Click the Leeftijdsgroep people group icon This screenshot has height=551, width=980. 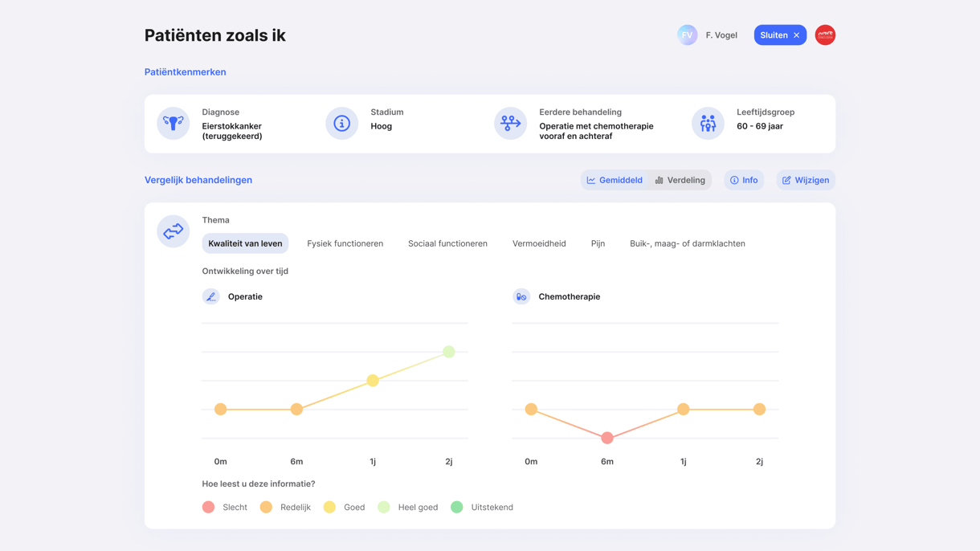point(708,123)
